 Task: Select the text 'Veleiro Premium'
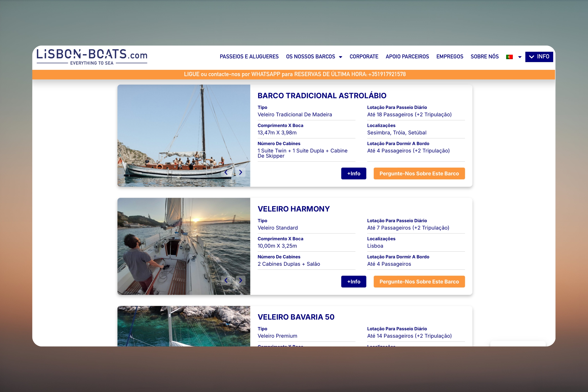(277, 336)
